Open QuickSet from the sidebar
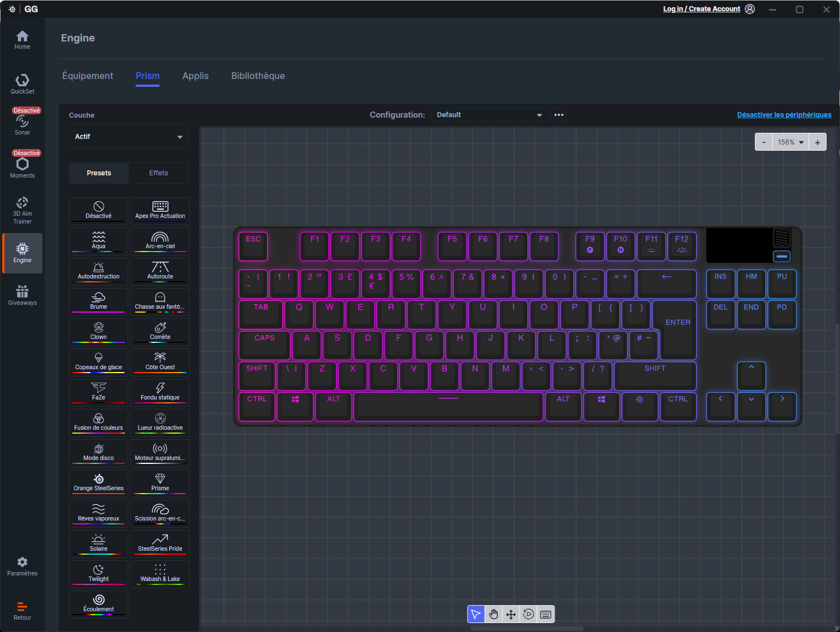The height and width of the screenshot is (632, 840). coord(22,84)
